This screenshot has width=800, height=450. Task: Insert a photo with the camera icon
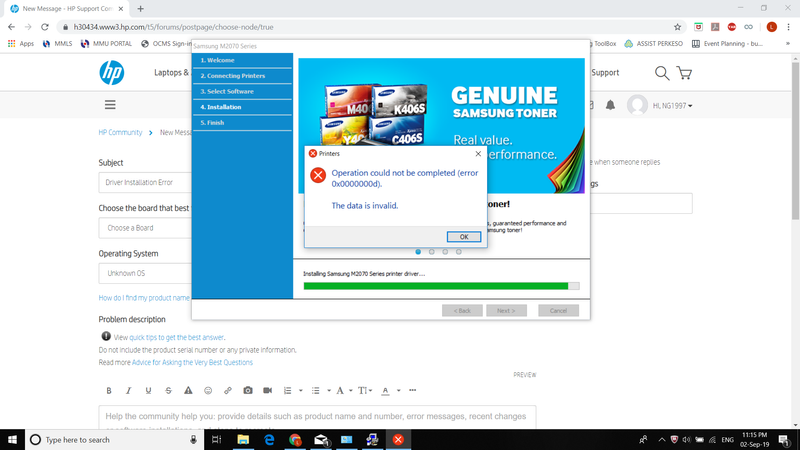[248, 390]
